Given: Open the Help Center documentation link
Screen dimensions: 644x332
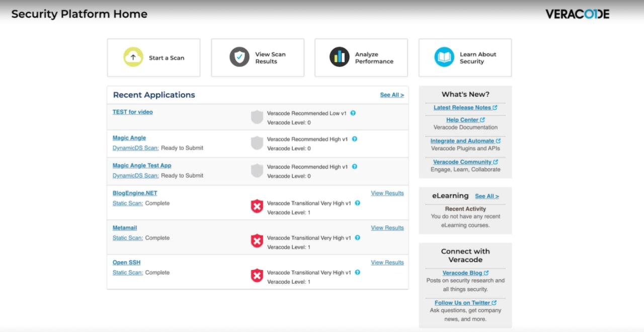Looking at the screenshot, I should 462,120.
